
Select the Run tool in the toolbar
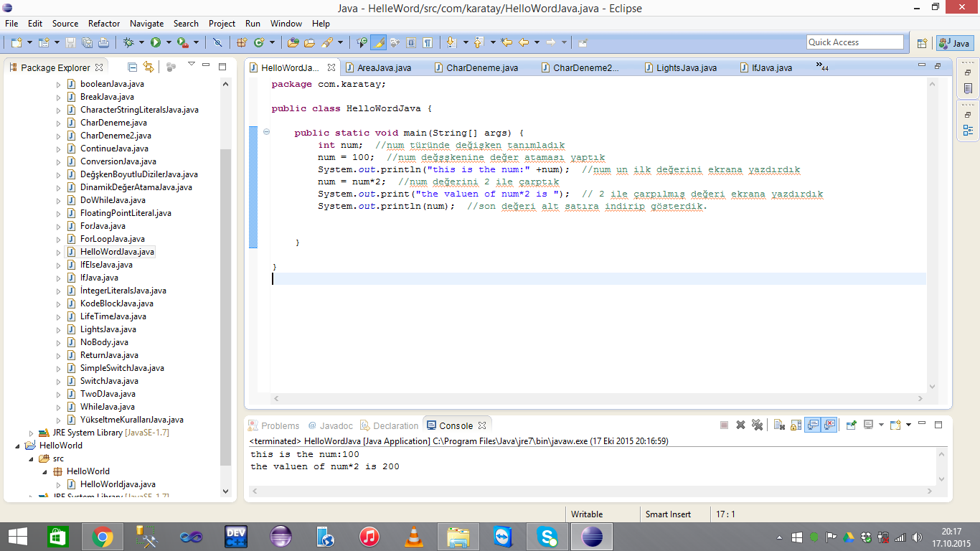click(x=156, y=42)
